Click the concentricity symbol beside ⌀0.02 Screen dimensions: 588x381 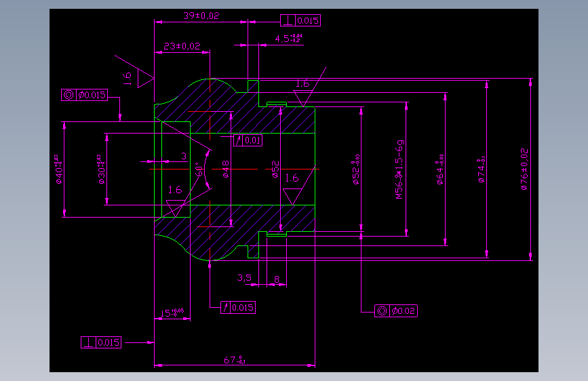[x=382, y=311]
